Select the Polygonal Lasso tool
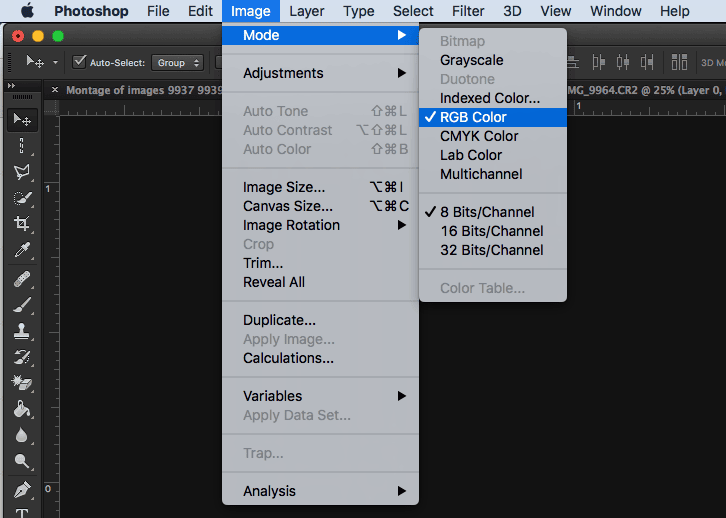 tap(22, 172)
